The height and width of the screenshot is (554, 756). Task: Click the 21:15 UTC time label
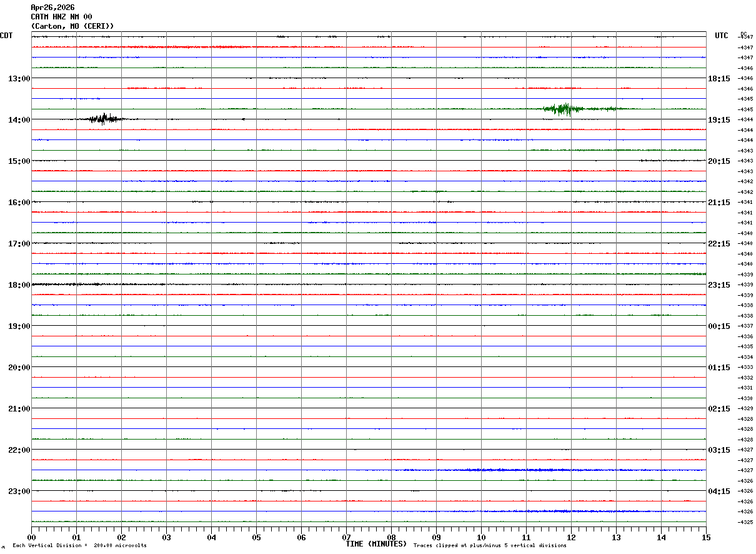click(719, 202)
